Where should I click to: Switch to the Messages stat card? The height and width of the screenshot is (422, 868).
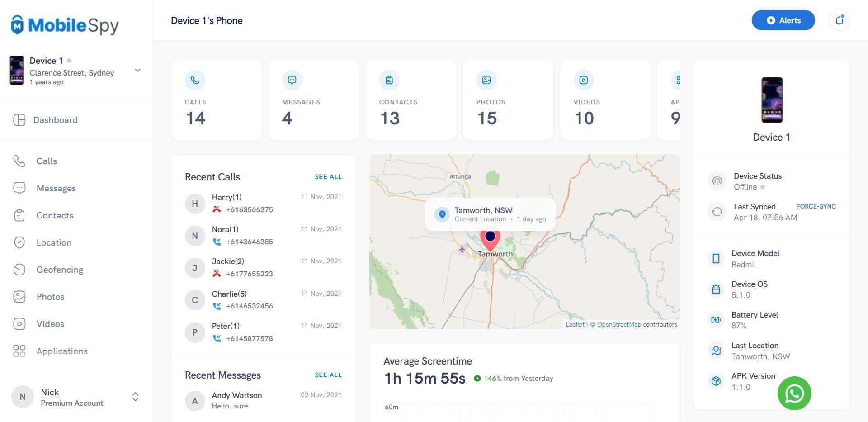(313, 100)
